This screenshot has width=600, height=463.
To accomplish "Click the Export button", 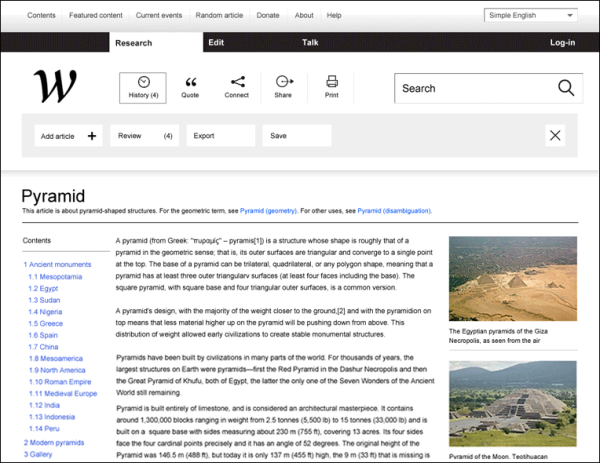I will (x=220, y=136).
